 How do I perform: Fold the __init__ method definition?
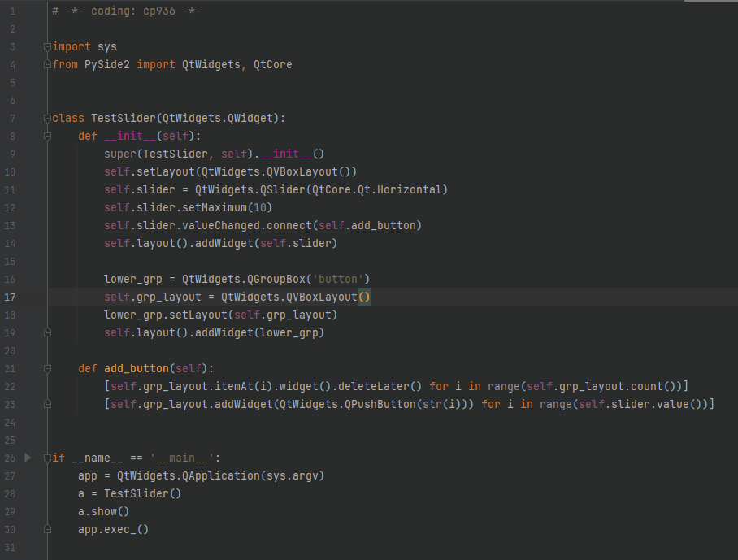(48, 136)
